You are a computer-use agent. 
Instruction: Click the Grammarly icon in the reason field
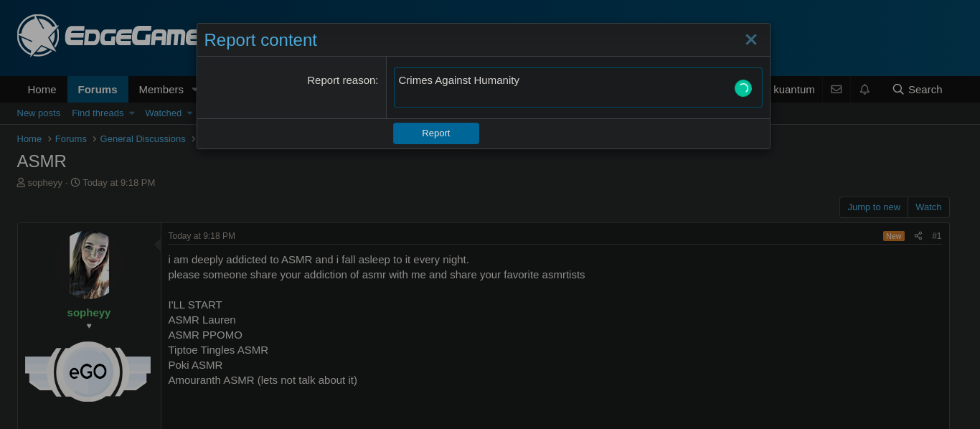coord(743,88)
